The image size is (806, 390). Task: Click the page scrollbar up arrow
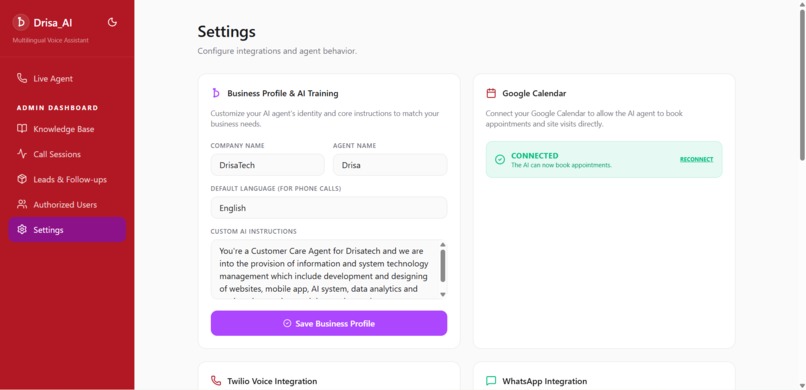click(801, 4)
